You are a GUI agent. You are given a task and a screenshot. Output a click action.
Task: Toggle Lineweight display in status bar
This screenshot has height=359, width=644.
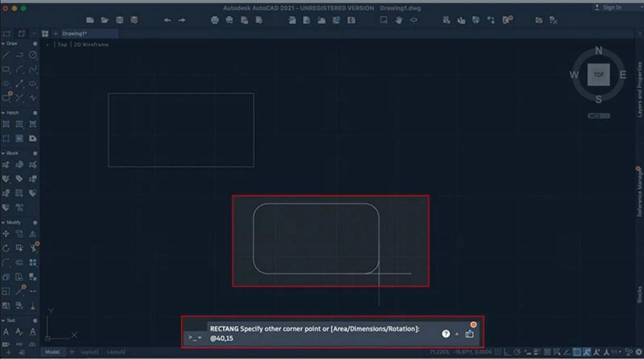[537, 352]
